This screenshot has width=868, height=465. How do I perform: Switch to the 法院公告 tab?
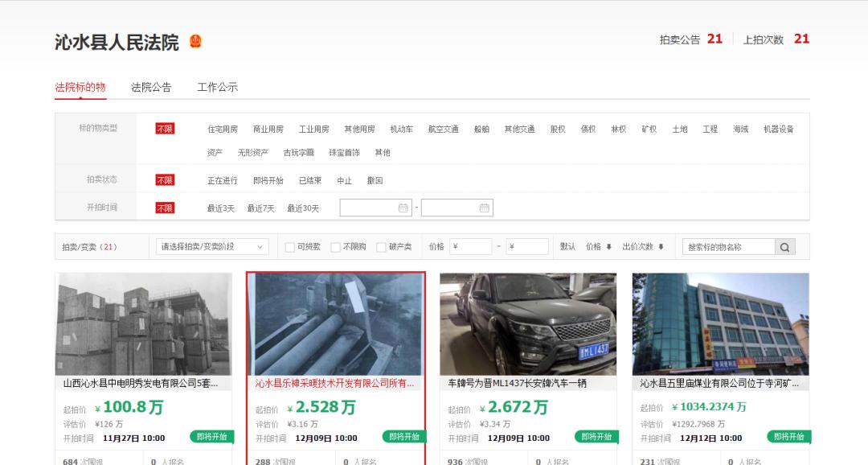pos(151,87)
